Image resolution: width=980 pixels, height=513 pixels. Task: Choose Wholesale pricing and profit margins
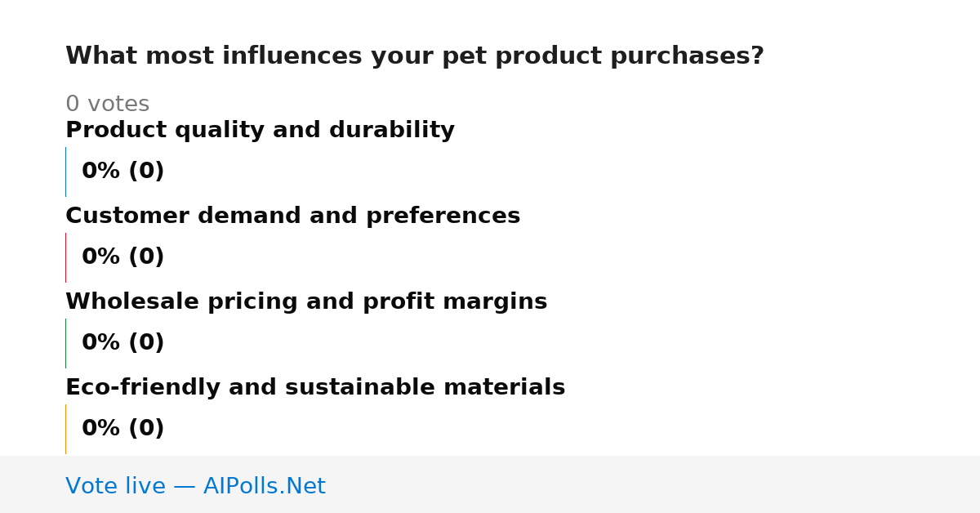pos(306,302)
